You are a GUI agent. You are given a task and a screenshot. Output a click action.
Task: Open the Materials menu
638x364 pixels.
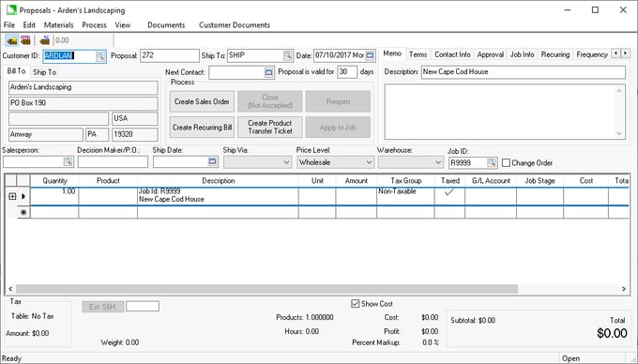pyautogui.click(x=58, y=24)
